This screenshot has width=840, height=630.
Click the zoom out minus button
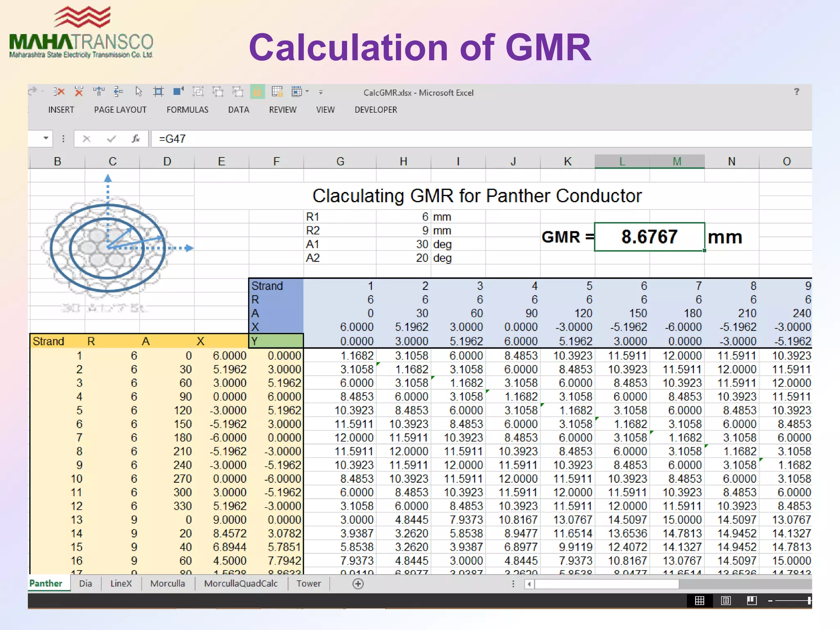770,601
